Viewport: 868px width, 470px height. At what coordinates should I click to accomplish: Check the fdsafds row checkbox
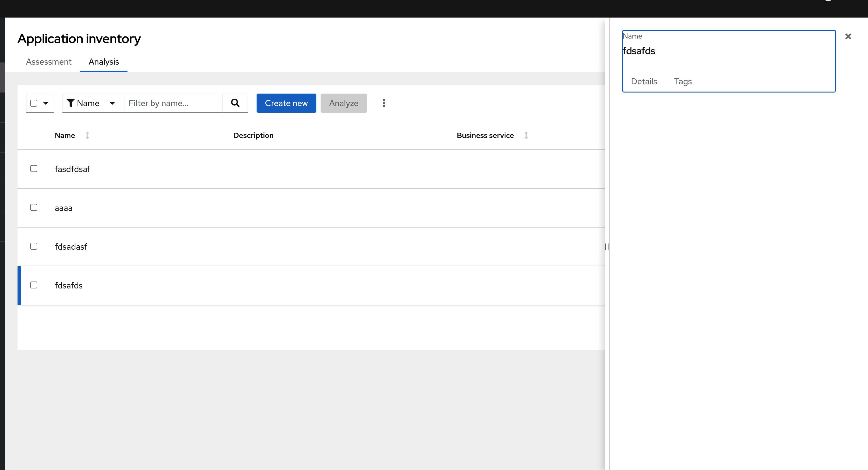34,285
